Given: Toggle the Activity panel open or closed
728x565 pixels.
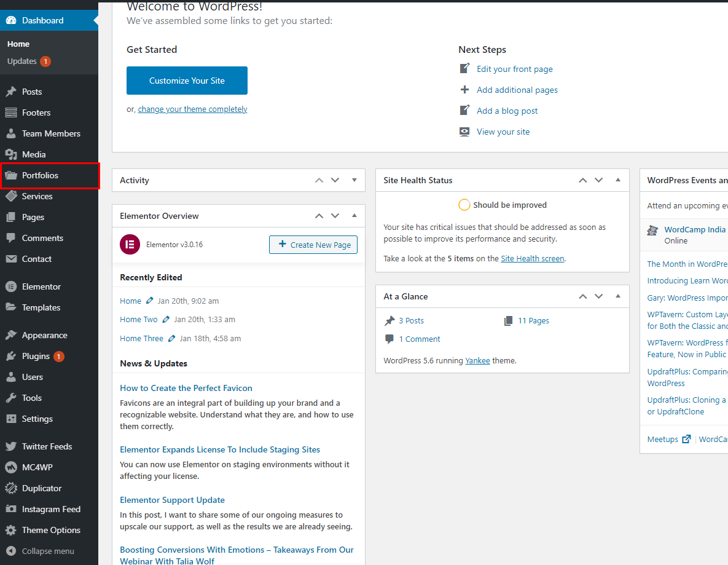Looking at the screenshot, I should point(354,180).
